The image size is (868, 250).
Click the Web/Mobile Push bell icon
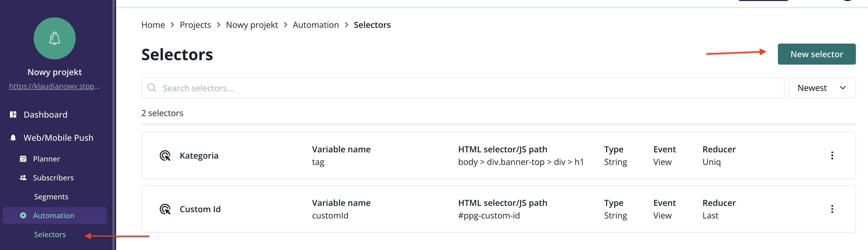13,137
